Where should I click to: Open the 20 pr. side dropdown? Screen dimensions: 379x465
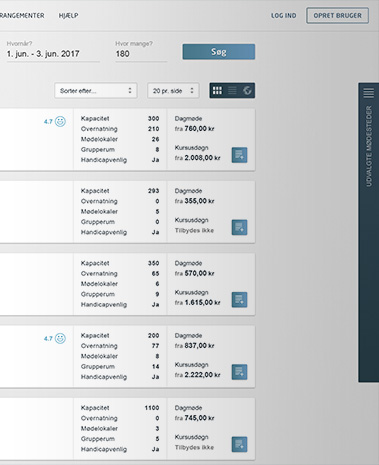click(x=173, y=91)
